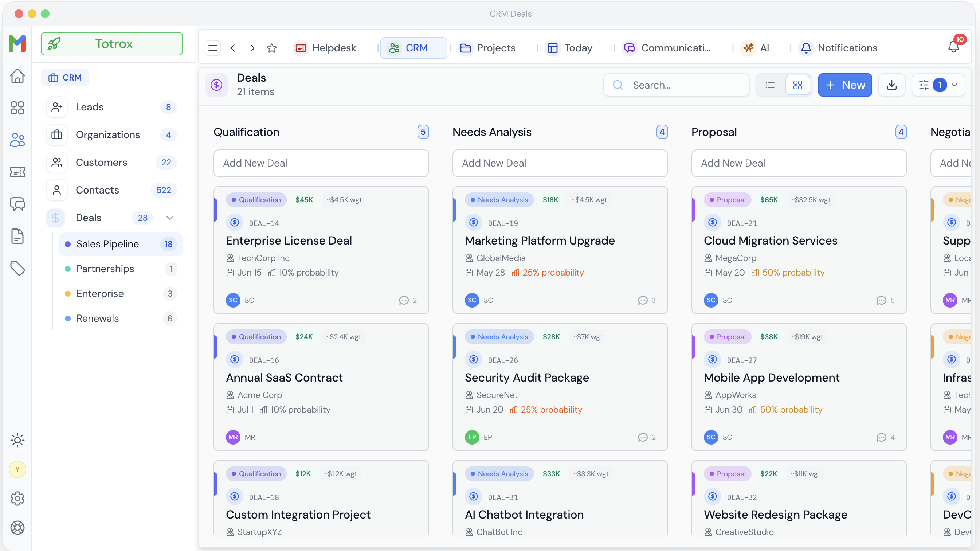Image resolution: width=980 pixels, height=551 pixels.
Task: Click the EP avatar on Security Audit Package
Action: pyautogui.click(x=472, y=438)
